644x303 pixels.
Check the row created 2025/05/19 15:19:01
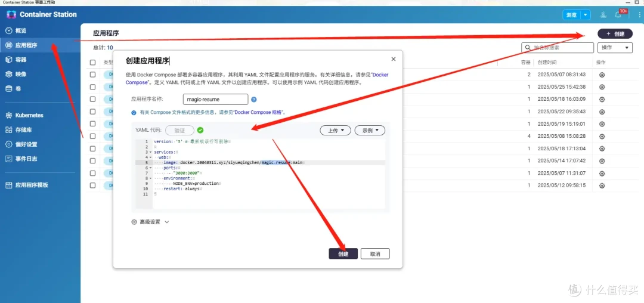(93, 124)
